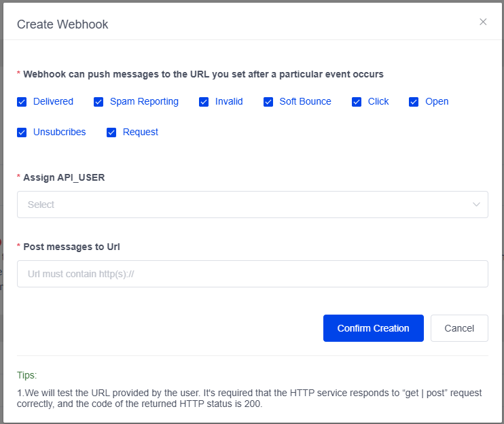The image size is (504, 424).
Task: Focus the Post messages to Url field
Action: click(252, 274)
